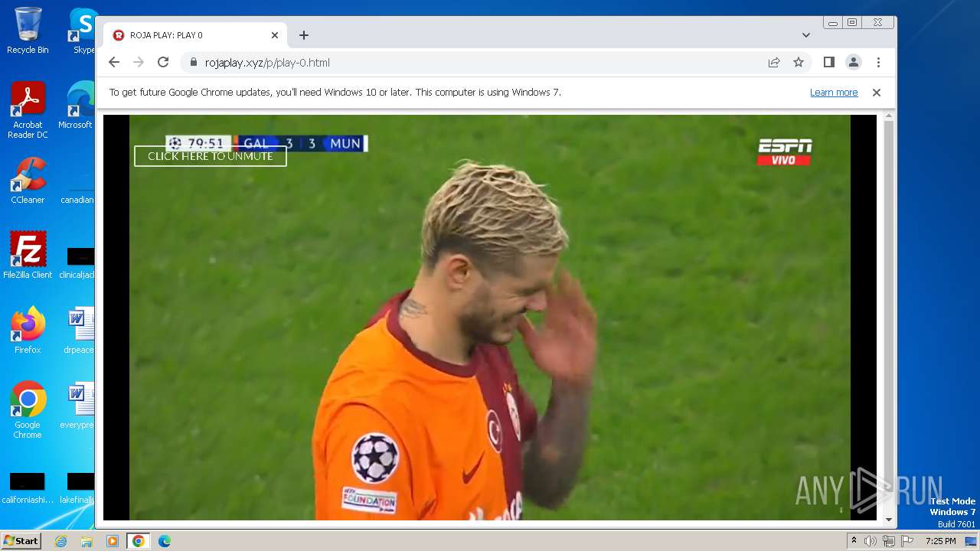
Task: Open the media player taskbar icon
Action: (112, 541)
